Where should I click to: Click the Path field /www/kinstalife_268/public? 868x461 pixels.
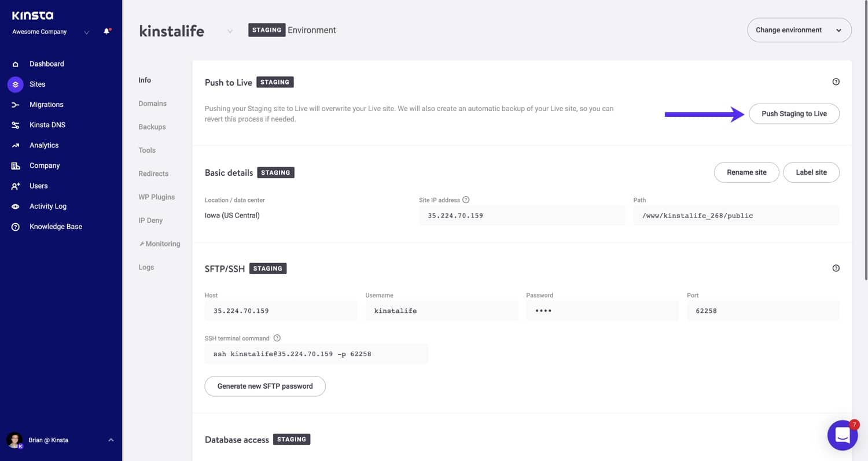tap(736, 216)
